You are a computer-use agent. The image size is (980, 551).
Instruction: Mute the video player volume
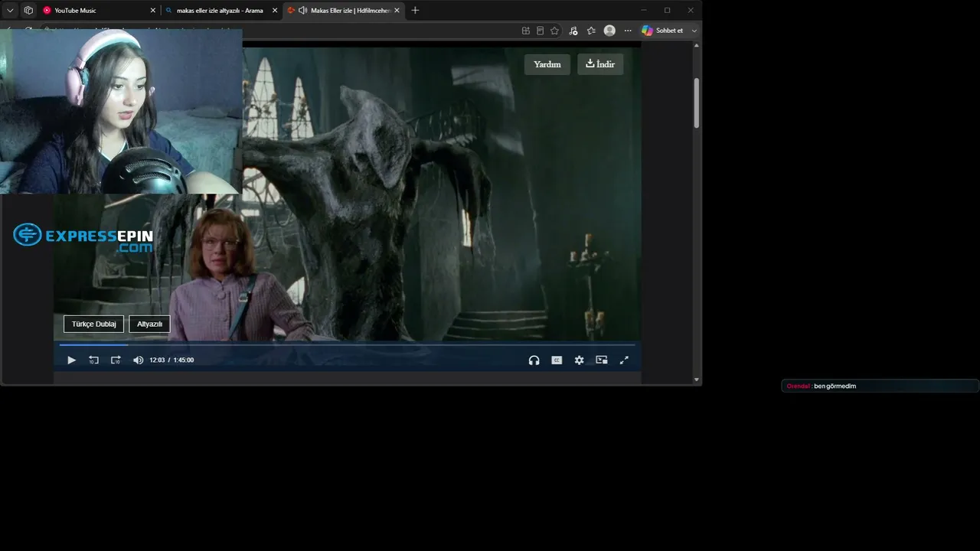[138, 360]
